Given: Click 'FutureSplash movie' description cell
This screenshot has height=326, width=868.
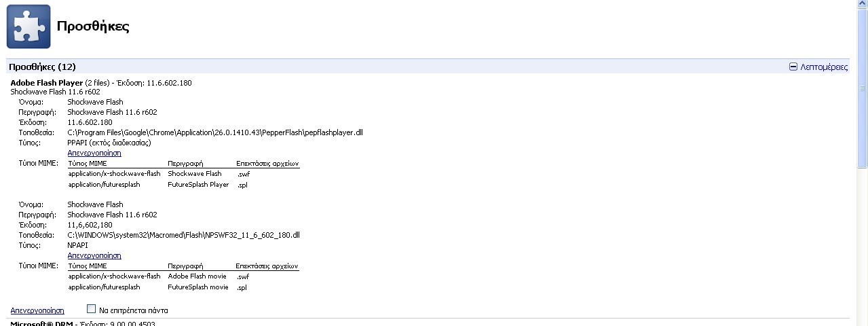Looking at the screenshot, I should coord(197,287).
